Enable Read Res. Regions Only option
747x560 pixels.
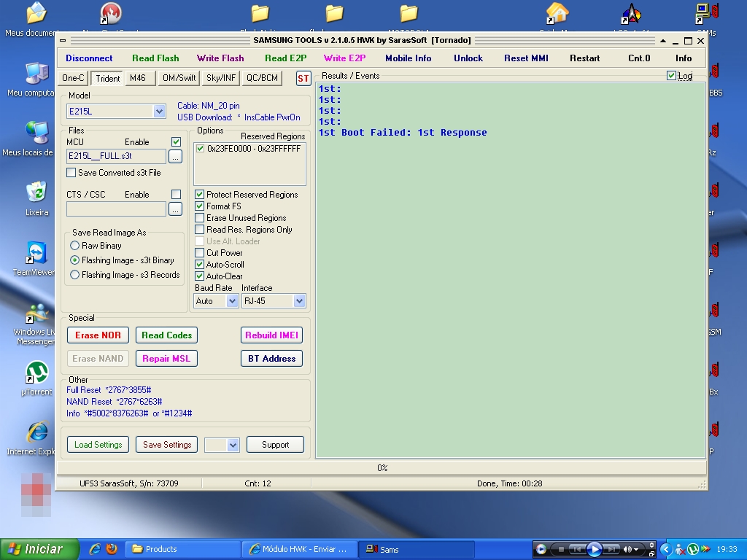pos(200,230)
